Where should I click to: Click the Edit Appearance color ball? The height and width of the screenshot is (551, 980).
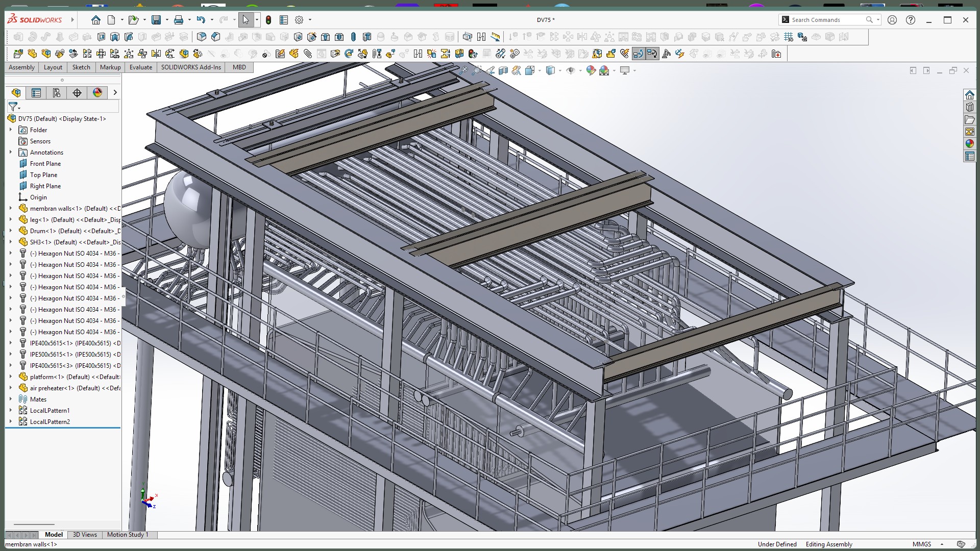pos(591,71)
